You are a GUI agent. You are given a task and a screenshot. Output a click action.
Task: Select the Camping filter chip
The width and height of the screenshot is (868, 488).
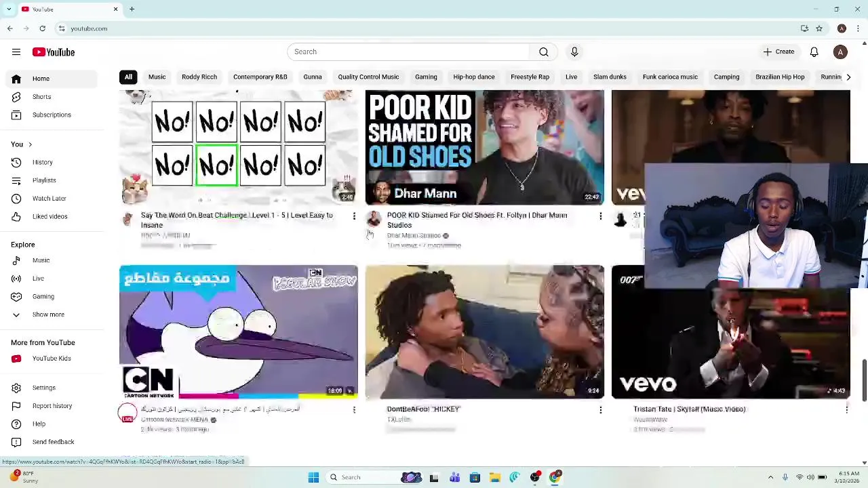pyautogui.click(x=726, y=77)
